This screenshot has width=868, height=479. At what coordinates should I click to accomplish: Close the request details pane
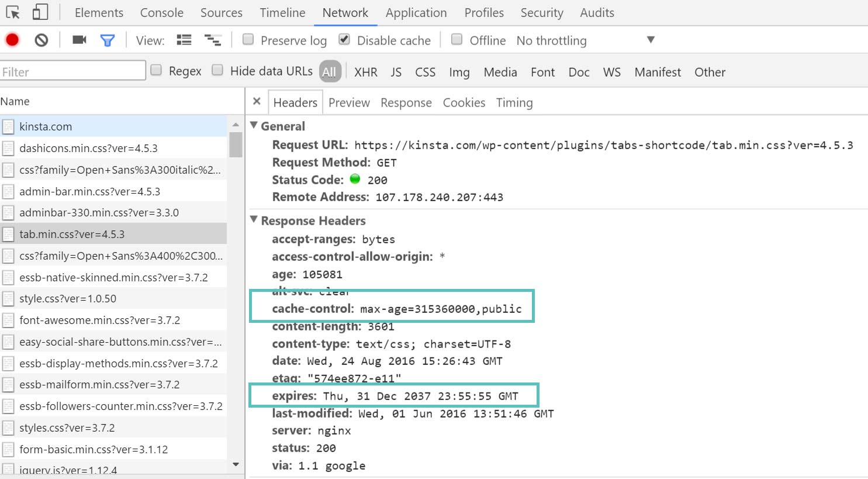[x=257, y=102]
